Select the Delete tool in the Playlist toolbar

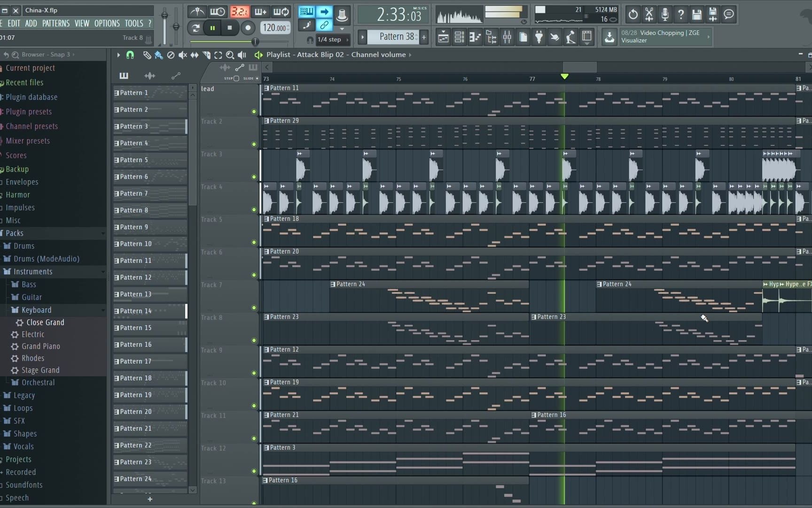171,55
